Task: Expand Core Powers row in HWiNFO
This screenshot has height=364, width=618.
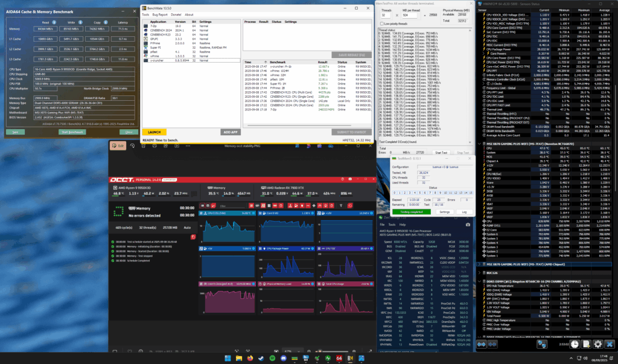Action: [484, 53]
